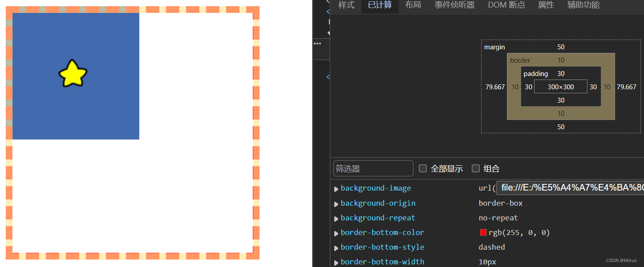The width and height of the screenshot is (644, 267).
Task: Enable the 组合 checkbox
Action: [475, 168]
